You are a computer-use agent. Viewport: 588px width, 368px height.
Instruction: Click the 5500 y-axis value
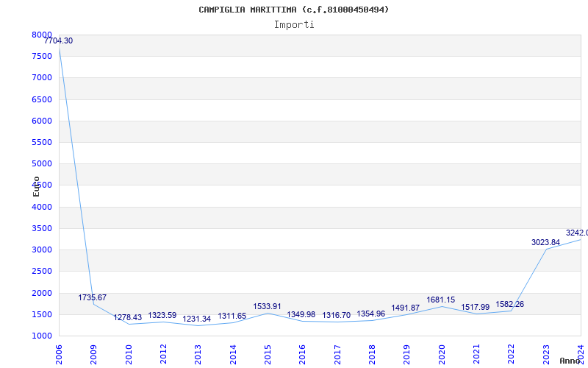[x=42, y=142]
